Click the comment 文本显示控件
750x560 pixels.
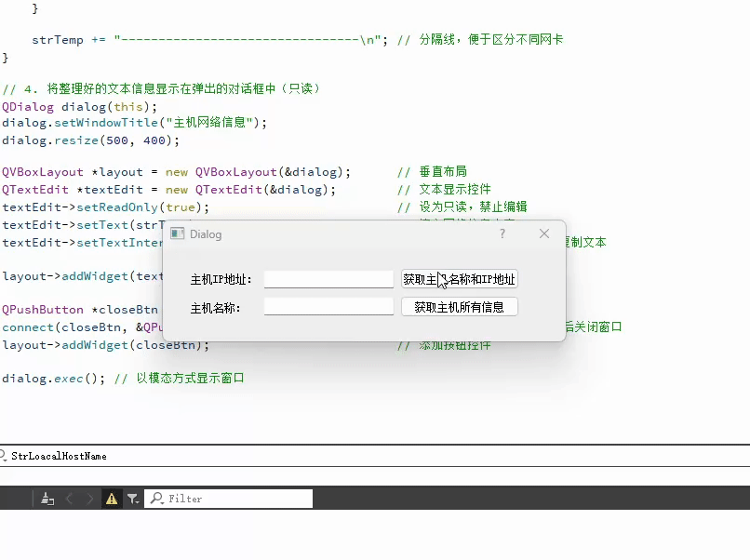pos(455,190)
